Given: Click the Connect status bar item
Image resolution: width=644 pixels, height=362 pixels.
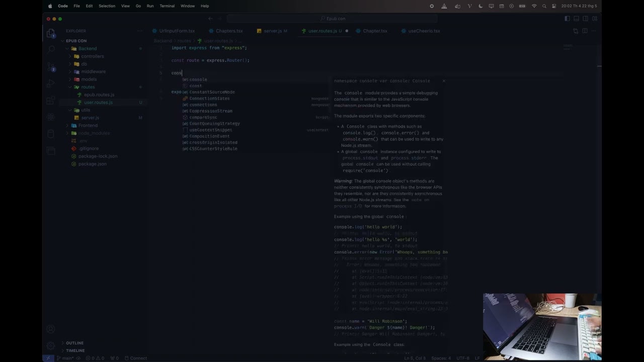Looking at the screenshot, I should point(136,358).
